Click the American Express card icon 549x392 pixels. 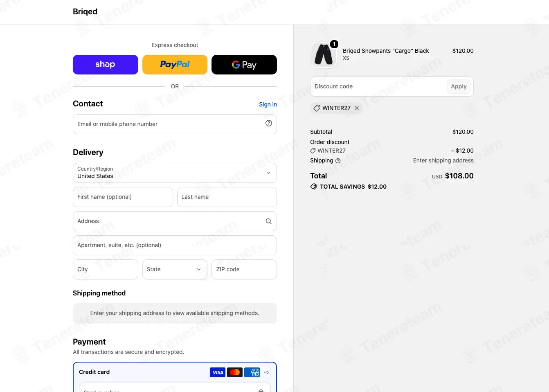tap(252, 372)
